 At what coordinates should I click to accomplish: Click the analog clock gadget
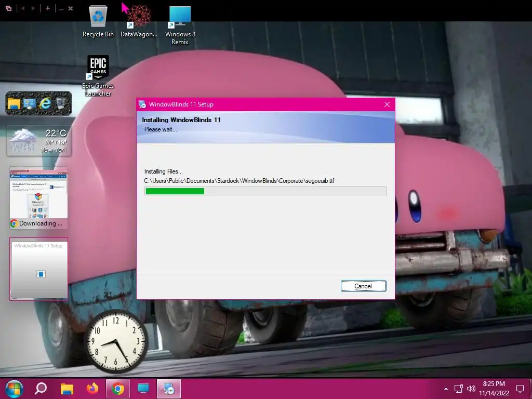[x=116, y=341]
